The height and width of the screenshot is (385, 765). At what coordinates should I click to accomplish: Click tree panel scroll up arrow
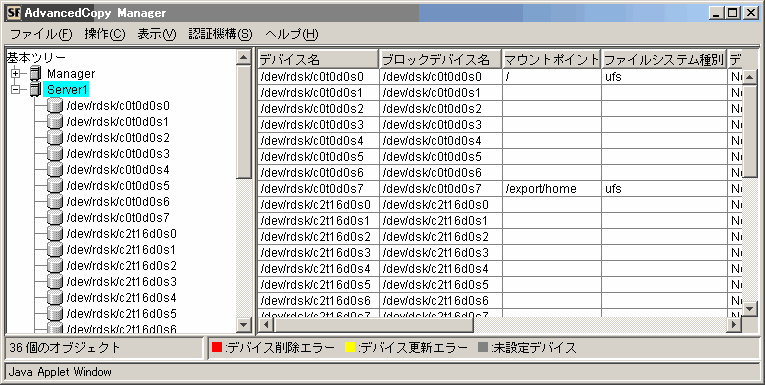244,58
